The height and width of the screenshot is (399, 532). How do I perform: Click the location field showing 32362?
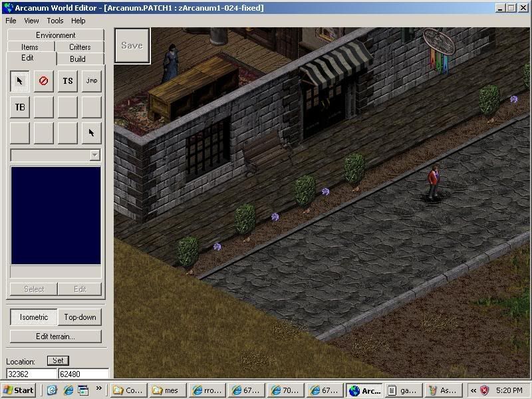click(x=31, y=374)
